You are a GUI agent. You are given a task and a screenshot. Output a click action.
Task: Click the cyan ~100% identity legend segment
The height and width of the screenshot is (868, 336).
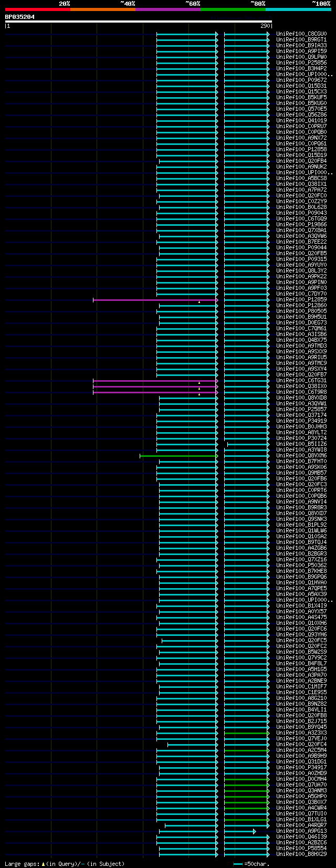click(x=298, y=9)
